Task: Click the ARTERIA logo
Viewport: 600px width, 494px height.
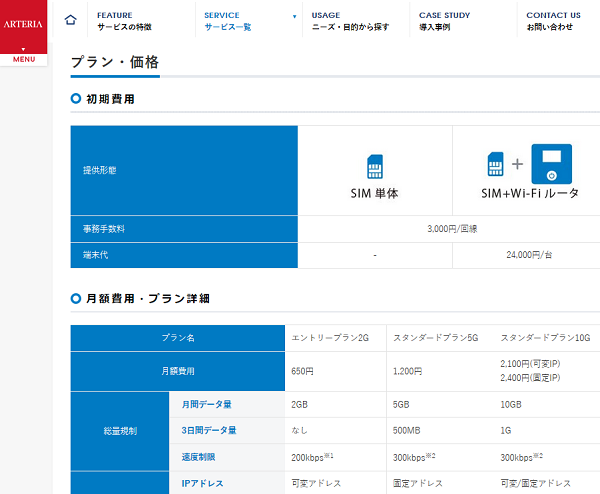Action: coord(23,24)
